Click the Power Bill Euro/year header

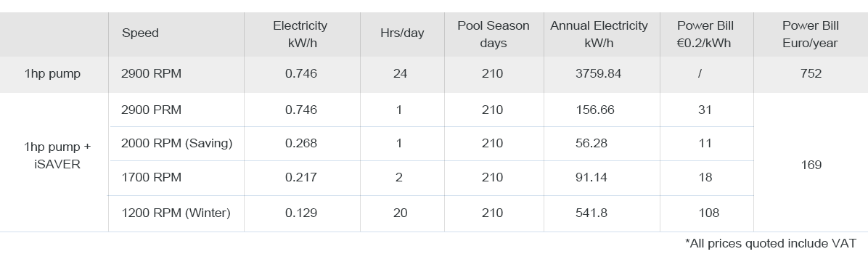coord(811,34)
